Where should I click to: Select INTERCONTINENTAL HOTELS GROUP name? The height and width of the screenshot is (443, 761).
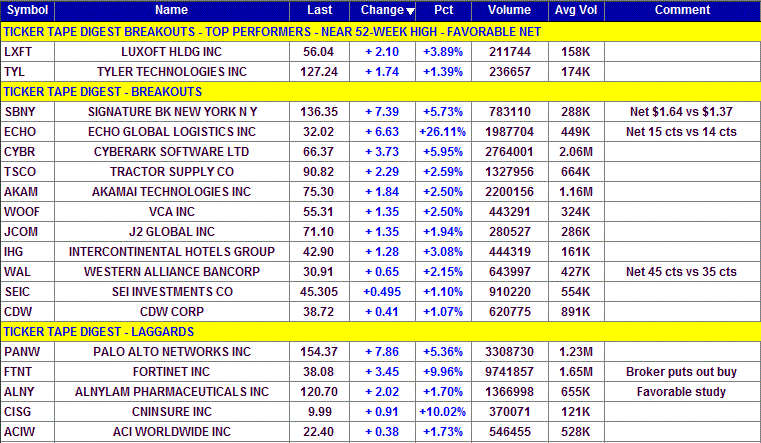click(x=172, y=252)
